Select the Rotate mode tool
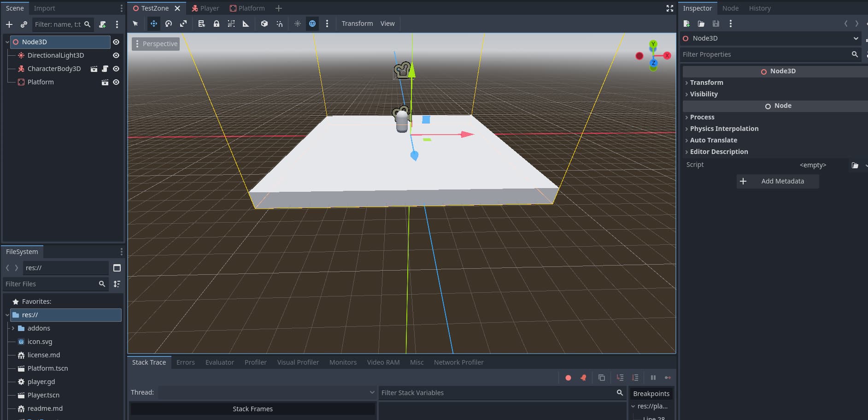The height and width of the screenshot is (420, 868). coord(169,24)
